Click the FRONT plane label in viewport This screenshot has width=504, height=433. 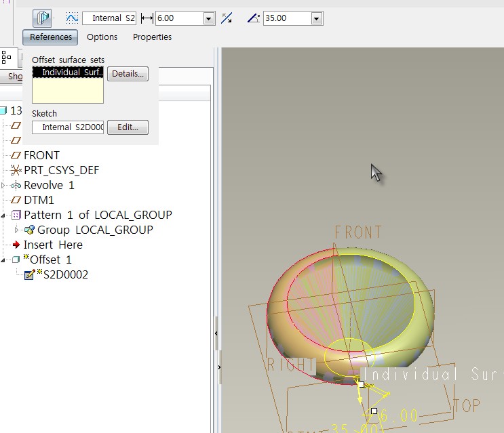tap(358, 232)
